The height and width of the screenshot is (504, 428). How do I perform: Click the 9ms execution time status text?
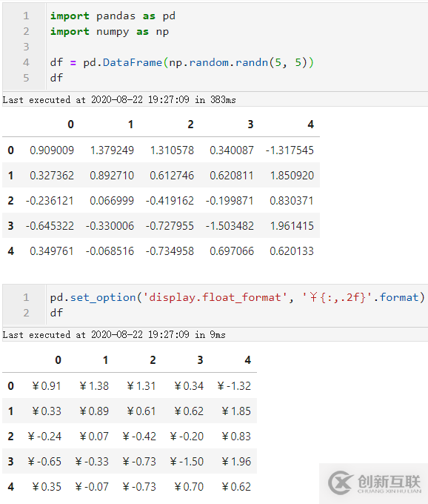pyautogui.click(x=114, y=335)
